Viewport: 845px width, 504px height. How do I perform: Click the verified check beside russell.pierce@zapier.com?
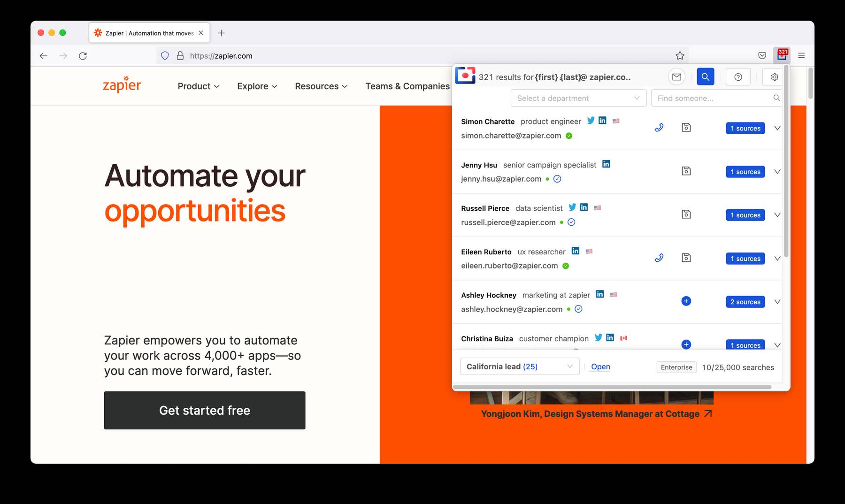(571, 222)
